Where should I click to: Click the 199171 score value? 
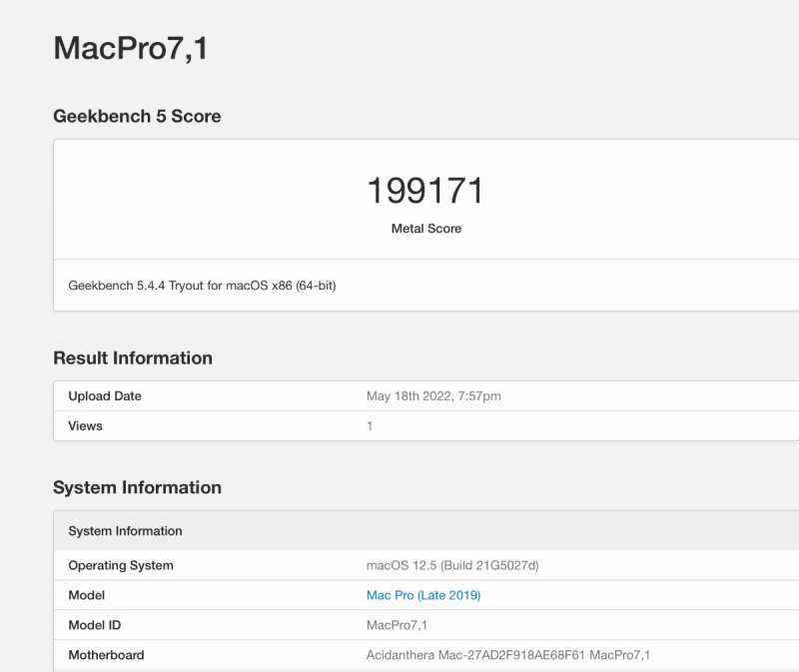coord(425,191)
